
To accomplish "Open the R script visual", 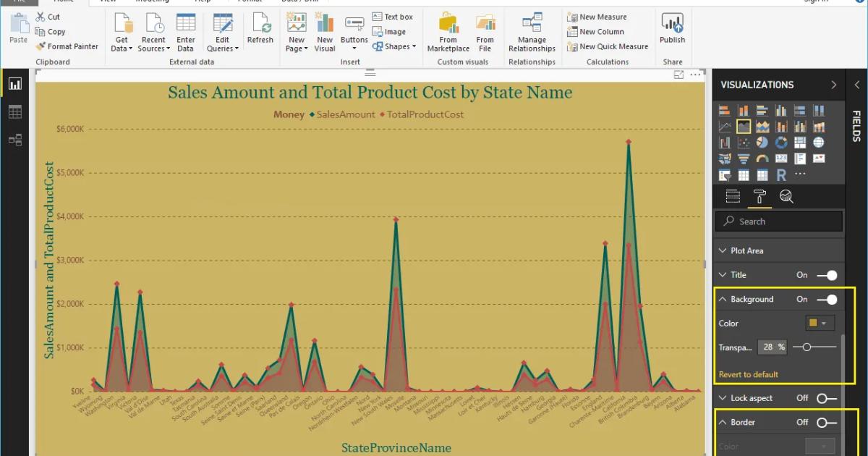I will tap(781, 174).
